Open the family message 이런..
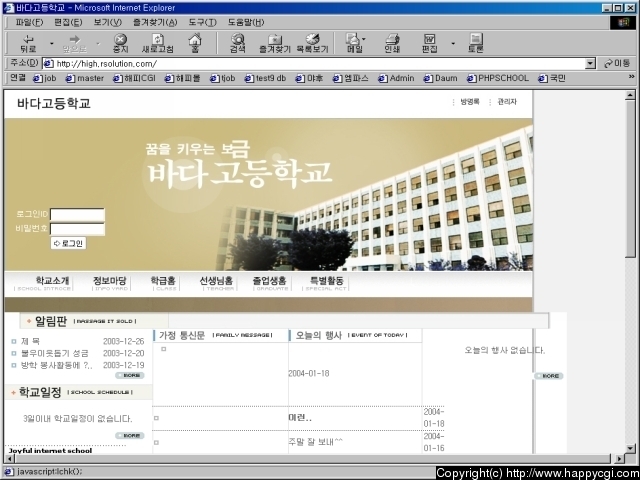Screen dimensions: 640x480 (300, 418)
